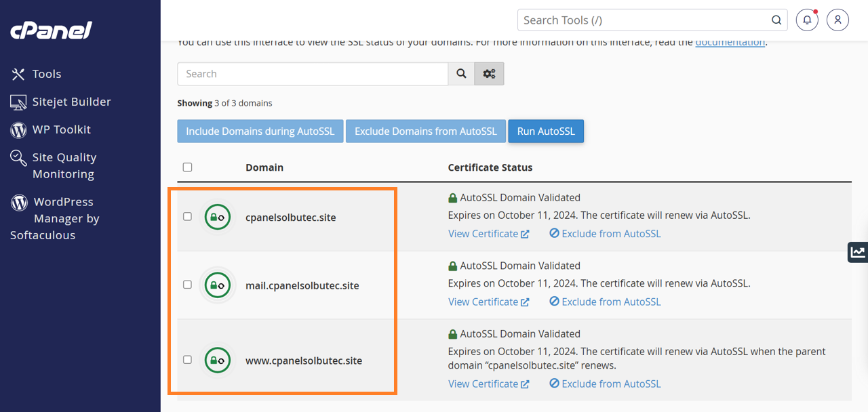
Task: Click the cPanel logo
Action: tap(51, 30)
